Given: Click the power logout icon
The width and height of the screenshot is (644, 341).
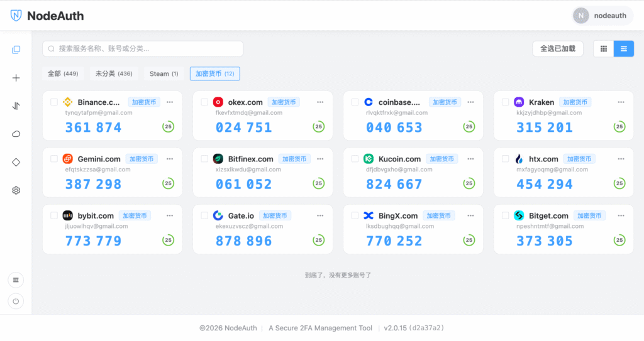Looking at the screenshot, I should pyautogui.click(x=16, y=301).
